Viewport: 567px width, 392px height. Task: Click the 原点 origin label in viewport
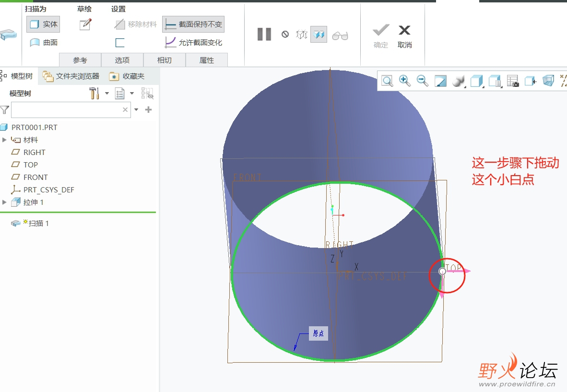(x=319, y=333)
